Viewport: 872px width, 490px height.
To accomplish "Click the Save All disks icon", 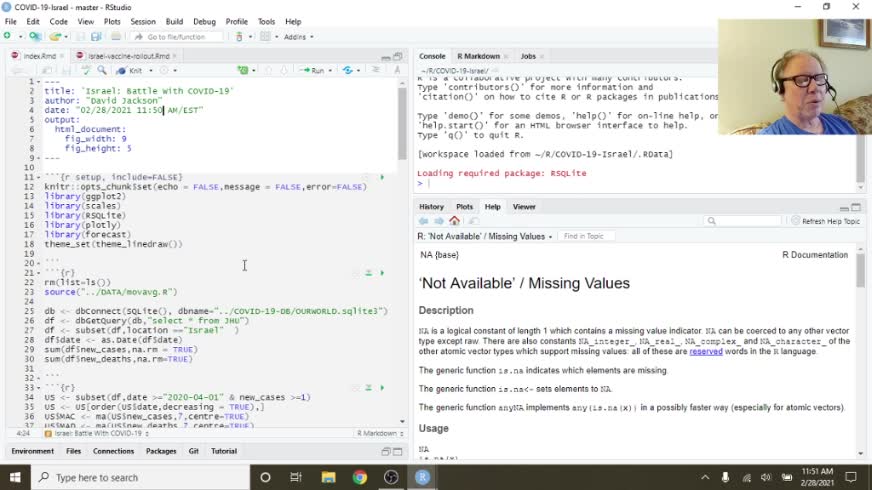I will 96,37.
